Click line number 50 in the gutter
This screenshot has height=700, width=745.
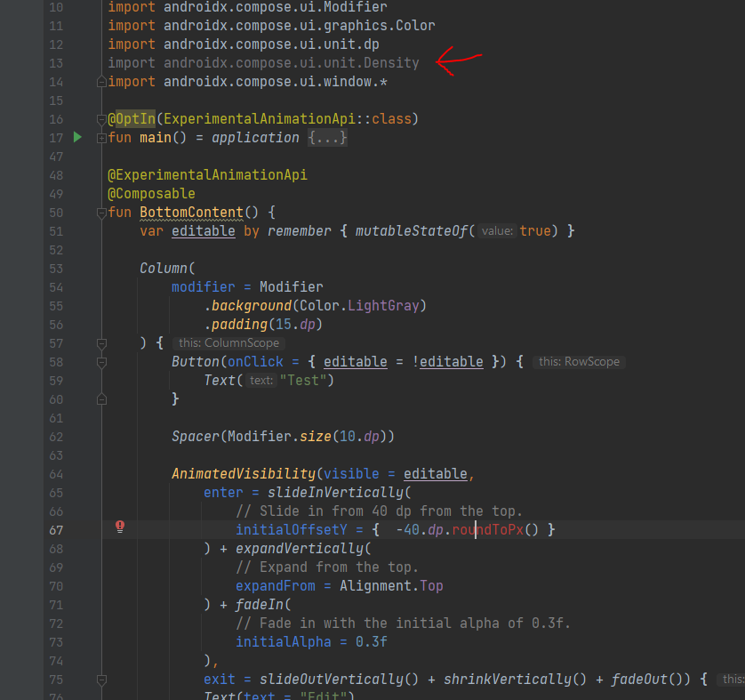[56, 213]
